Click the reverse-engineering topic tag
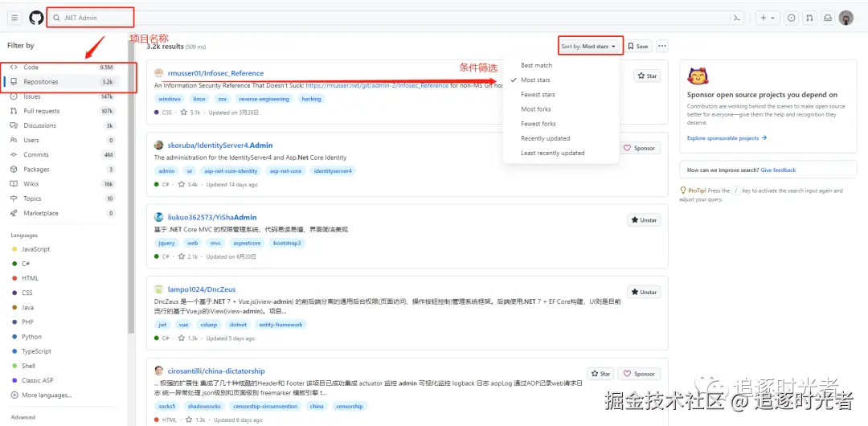868x426 pixels. [x=264, y=99]
